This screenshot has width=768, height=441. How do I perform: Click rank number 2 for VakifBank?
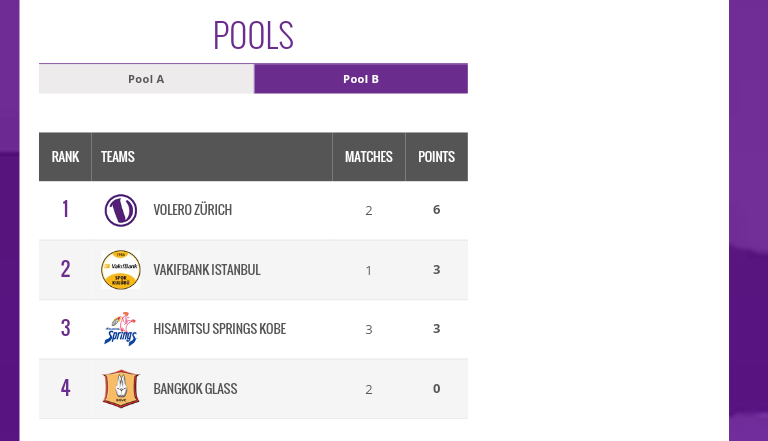(x=65, y=270)
